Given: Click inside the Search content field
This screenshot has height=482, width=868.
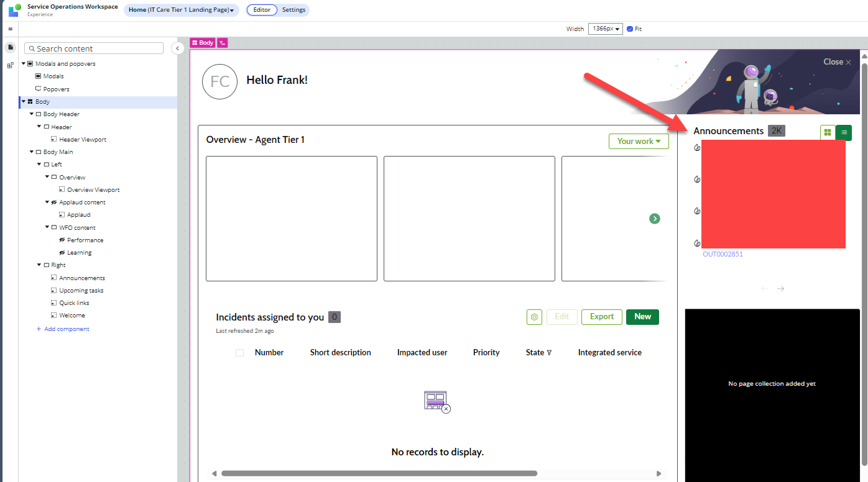Looking at the screenshot, I should click(93, 48).
